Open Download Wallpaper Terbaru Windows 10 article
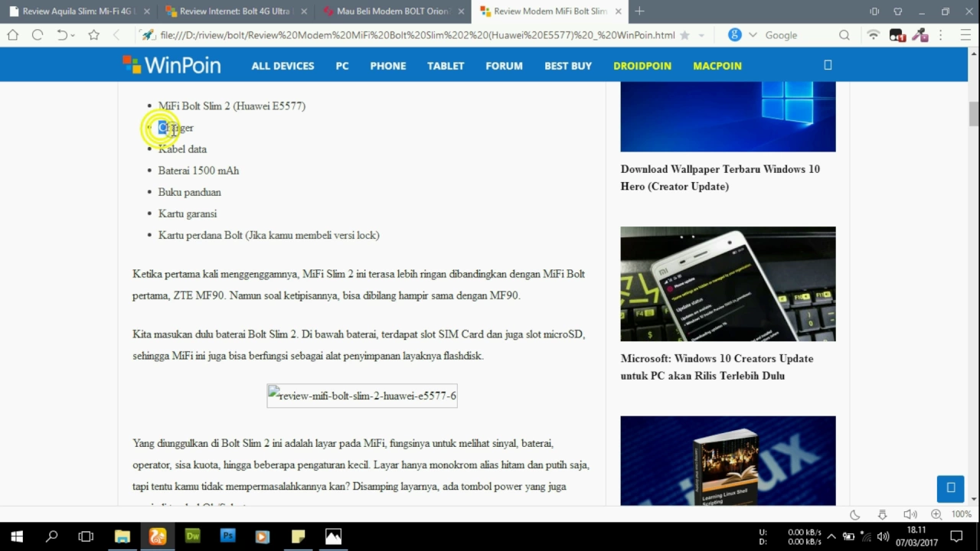 tap(720, 178)
